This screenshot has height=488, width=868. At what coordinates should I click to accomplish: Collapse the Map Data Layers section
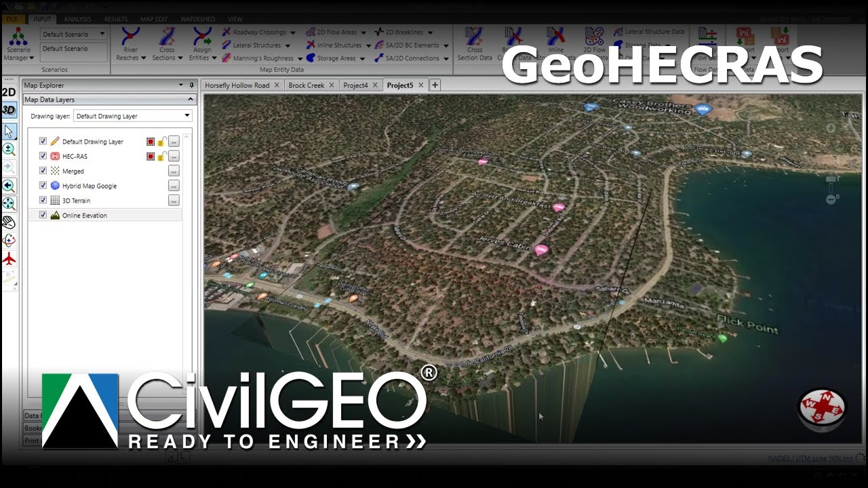point(190,100)
